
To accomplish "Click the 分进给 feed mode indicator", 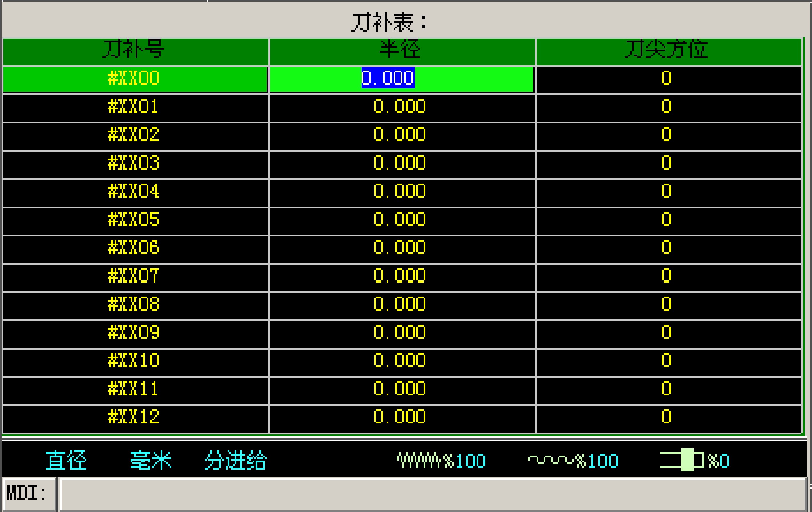I will 235,461.
